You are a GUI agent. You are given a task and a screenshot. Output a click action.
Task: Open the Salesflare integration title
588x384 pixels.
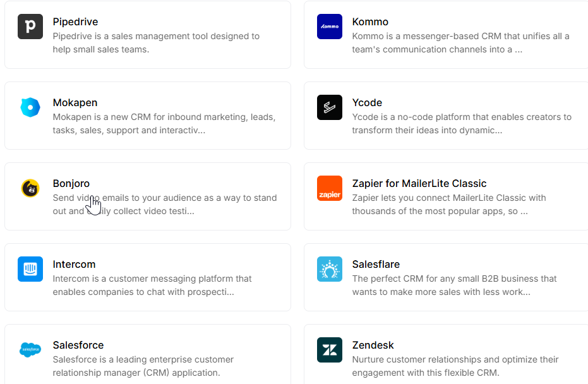pyautogui.click(x=376, y=265)
